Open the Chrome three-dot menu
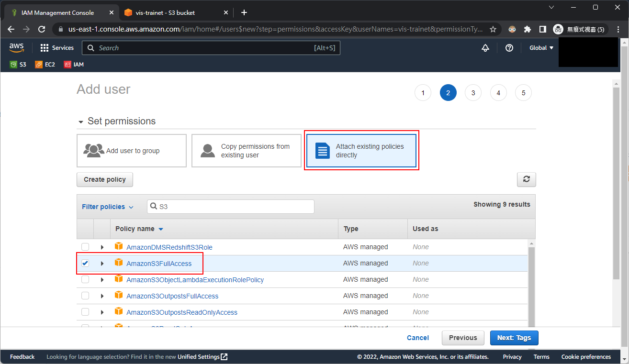The height and width of the screenshot is (364, 629). 618,29
